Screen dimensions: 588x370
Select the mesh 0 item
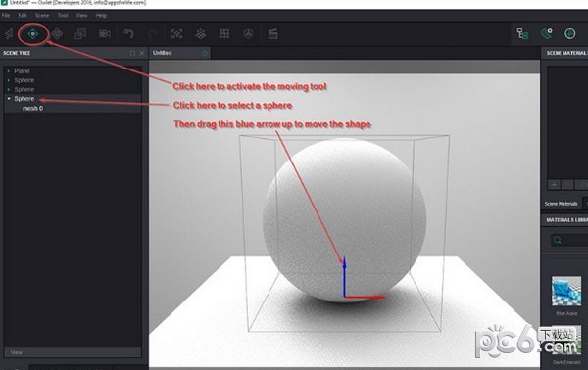coord(32,109)
